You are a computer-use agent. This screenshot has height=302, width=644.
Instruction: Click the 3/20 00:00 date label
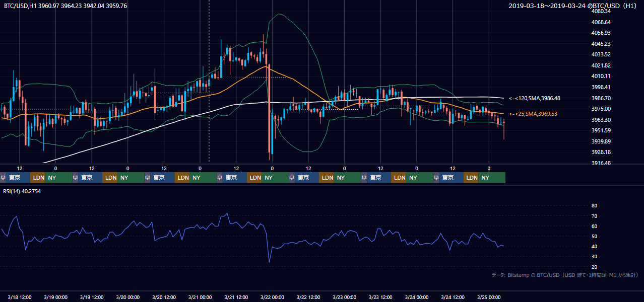click(x=128, y=297)
